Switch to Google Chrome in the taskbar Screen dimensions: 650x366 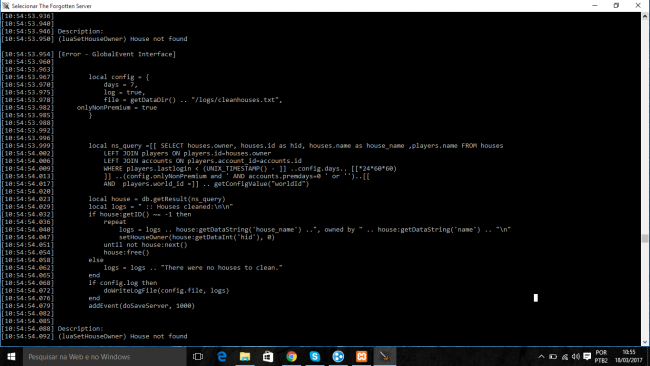(x=291, y=356)
